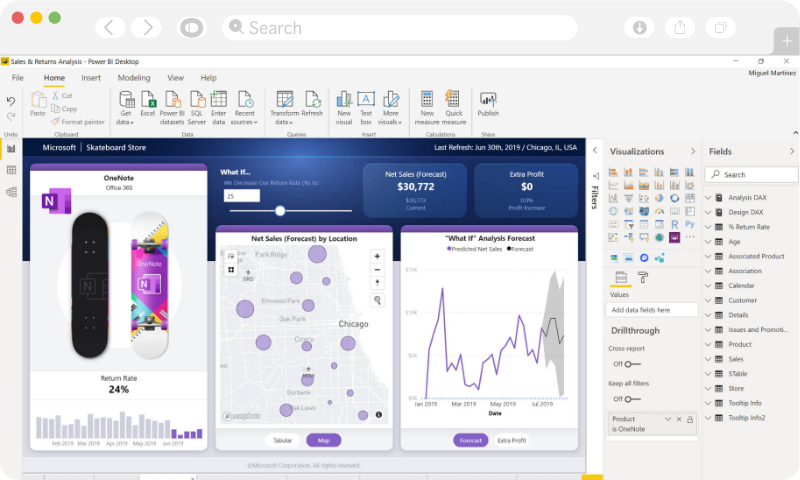Screen dimensions: 800x480
Task: Click the Publish icon
Action: tap(488, 99)
